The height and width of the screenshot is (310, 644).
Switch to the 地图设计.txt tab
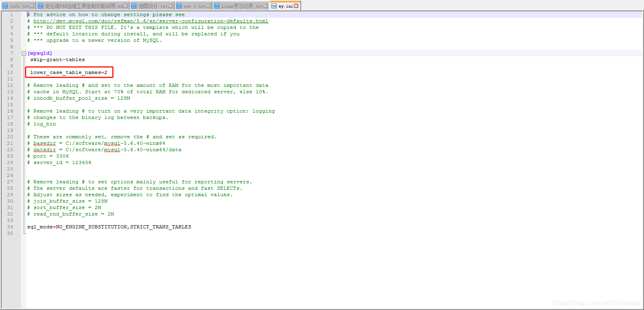[152, 6]
